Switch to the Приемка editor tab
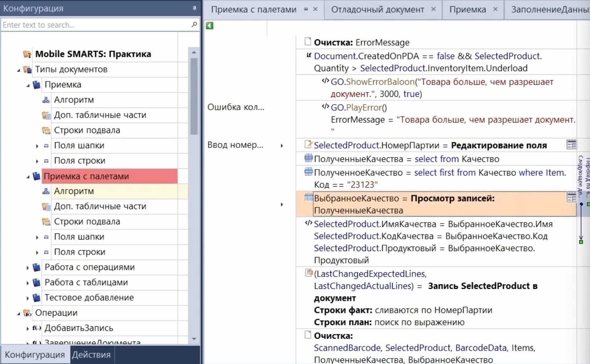 click(468, 9)
